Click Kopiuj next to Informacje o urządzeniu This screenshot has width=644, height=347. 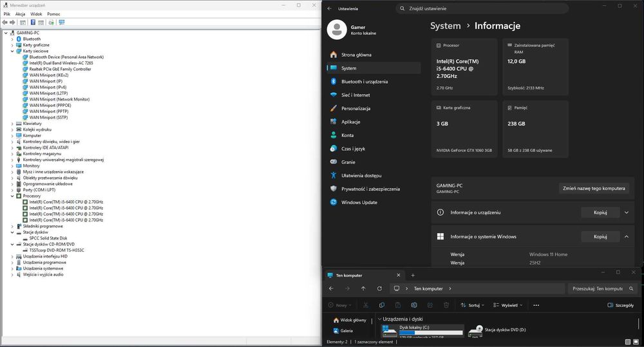600,212
